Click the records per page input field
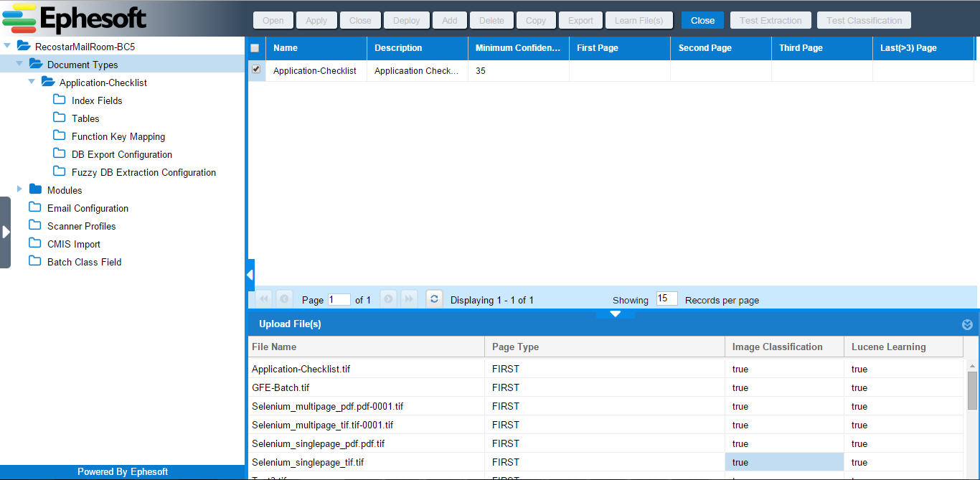Viewport: 980px width, 480px height. click(666, 298)
